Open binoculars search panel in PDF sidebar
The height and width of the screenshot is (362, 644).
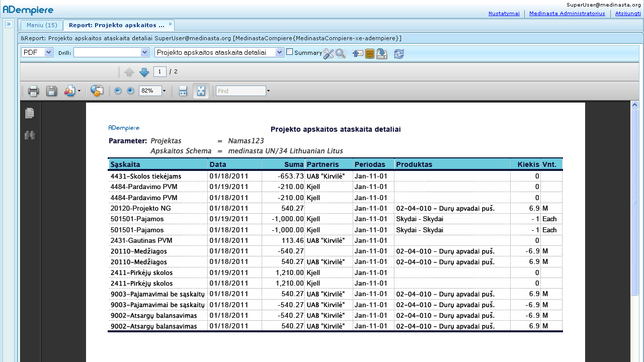pos(30,135)
